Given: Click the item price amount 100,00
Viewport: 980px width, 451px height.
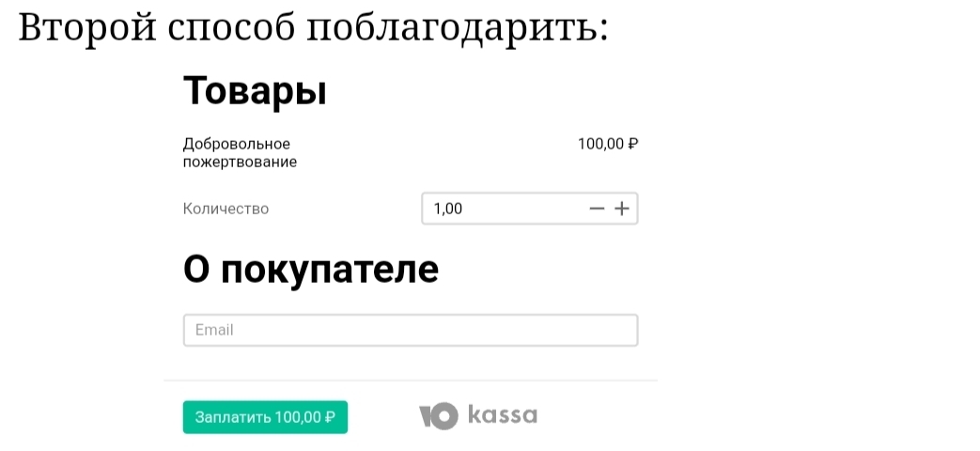Looking at the screenshot, I should pyautogui.click(x=600, y=144).
